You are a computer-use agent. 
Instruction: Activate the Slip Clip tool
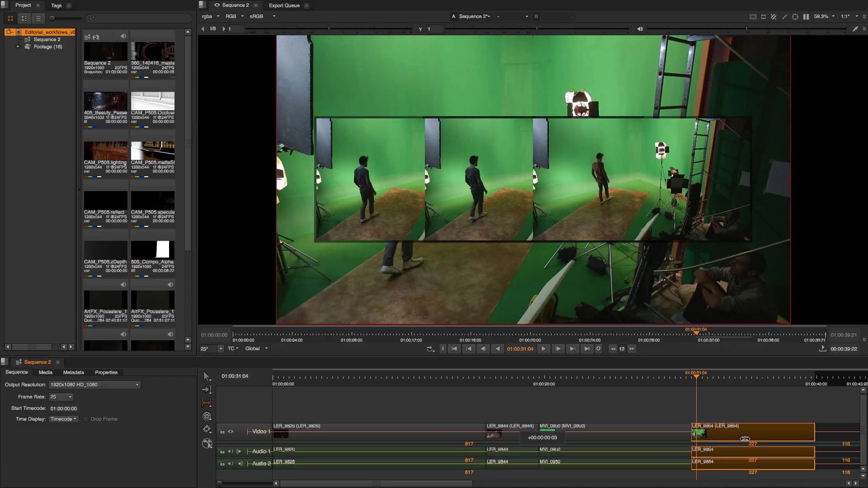tap(207, 403)
